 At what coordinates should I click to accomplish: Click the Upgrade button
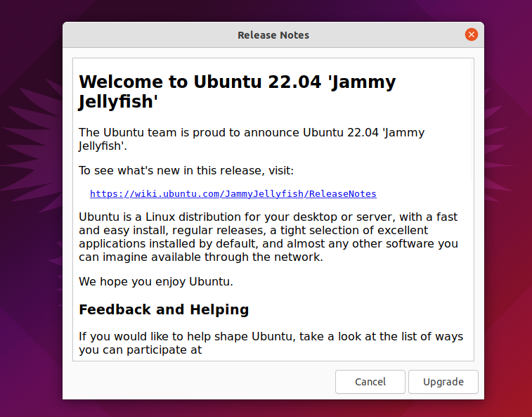coord(443,382)
